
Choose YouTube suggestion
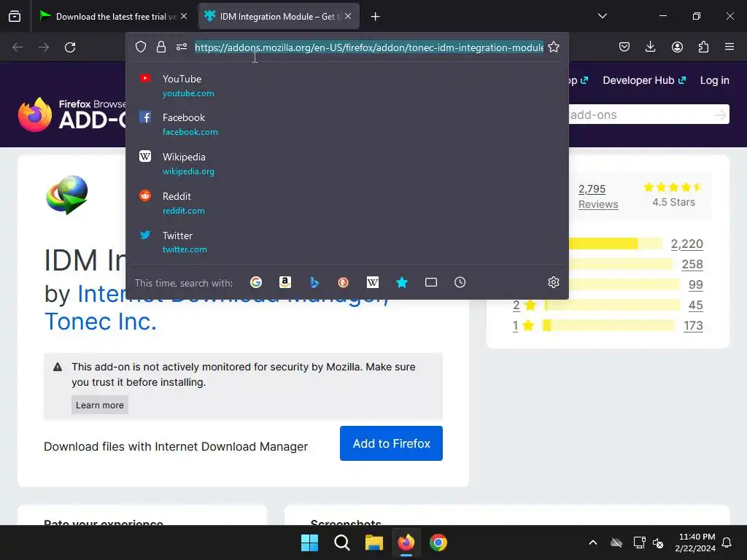[347, 86]
